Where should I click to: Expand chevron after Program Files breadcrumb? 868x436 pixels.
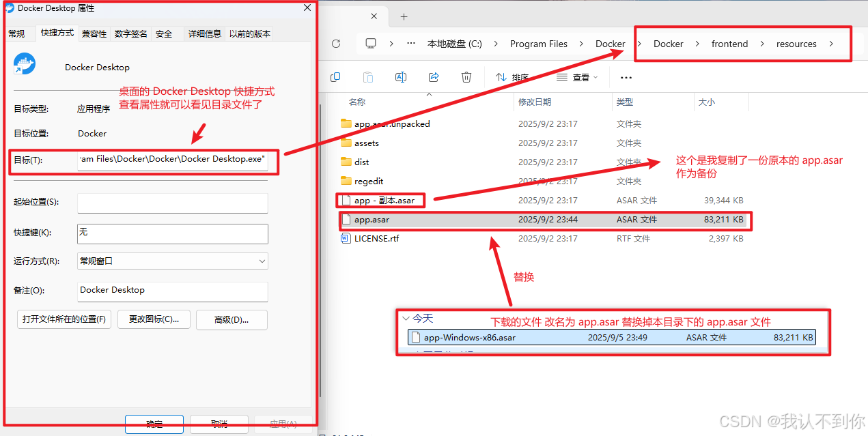point(581,44)
